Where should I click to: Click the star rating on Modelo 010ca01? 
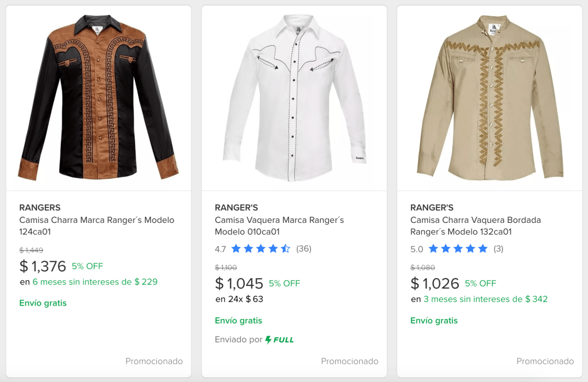point(260,249)
